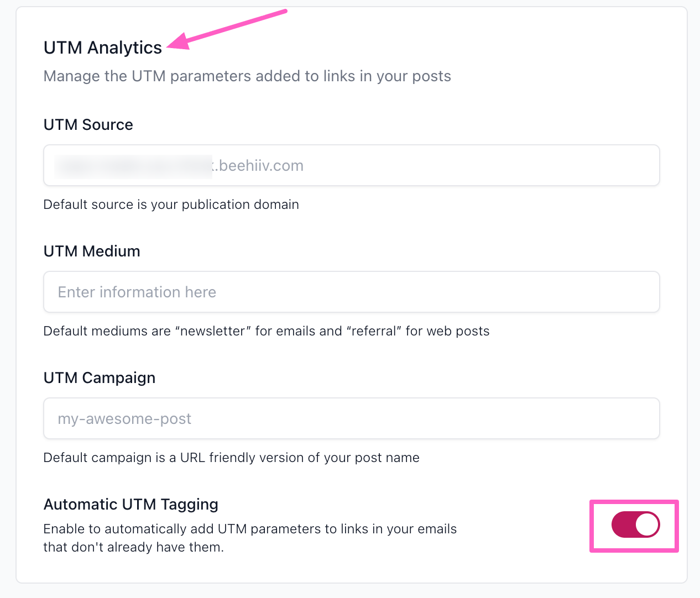The height and width of the screenshot is (598, 700).
Task: Click the "Default mediums are" helper text
Action: [267, 331]
